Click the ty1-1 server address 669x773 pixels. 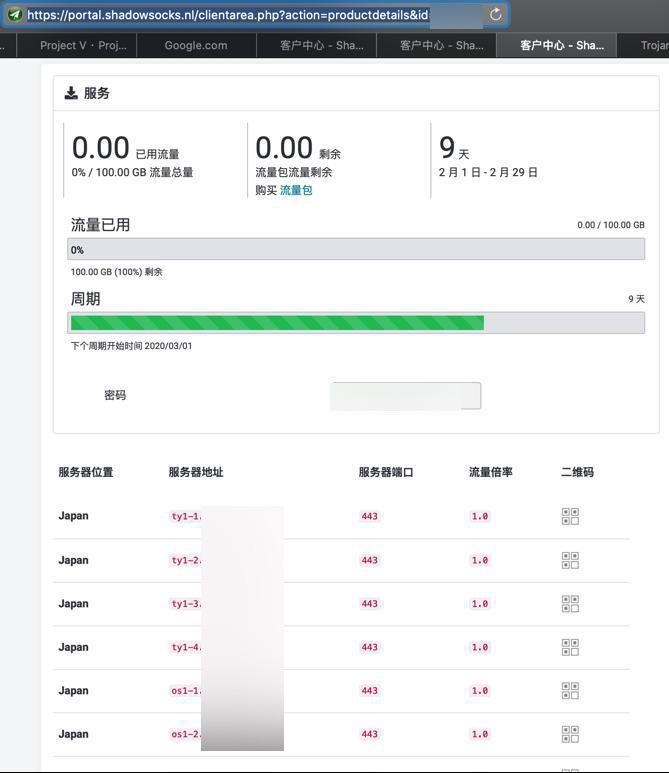(185, 516)
